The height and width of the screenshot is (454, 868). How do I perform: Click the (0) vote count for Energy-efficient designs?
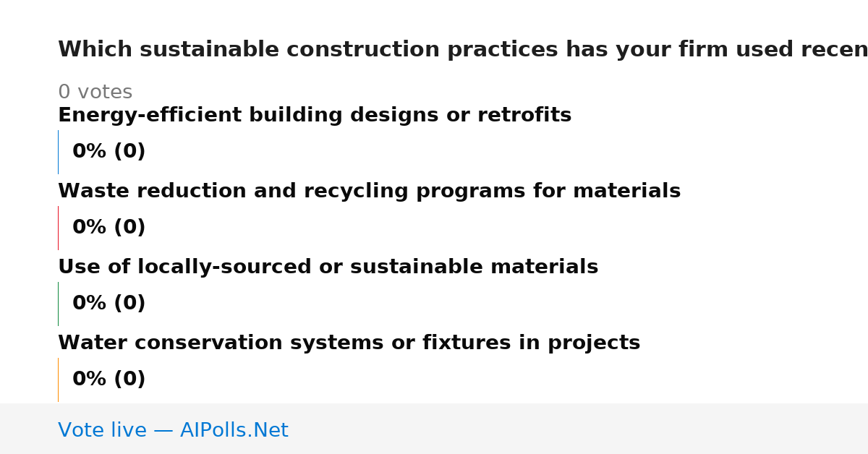[x=129, y=152]
